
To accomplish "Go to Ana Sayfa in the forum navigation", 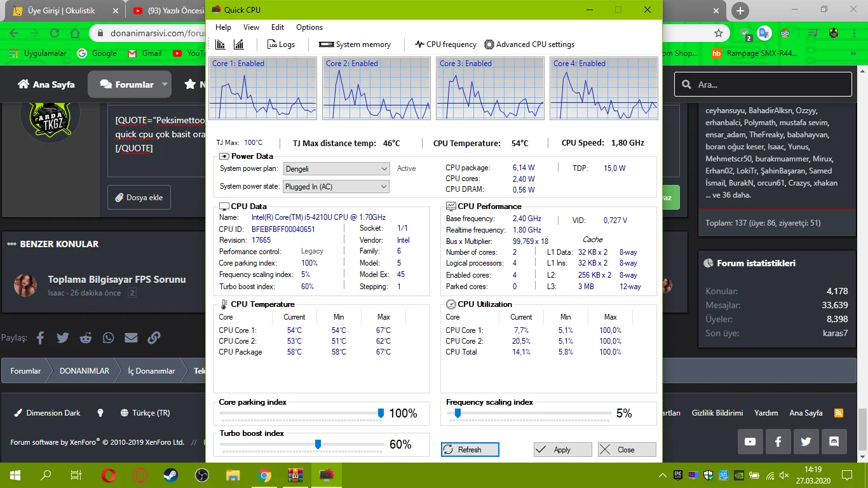I will (46, 84).
